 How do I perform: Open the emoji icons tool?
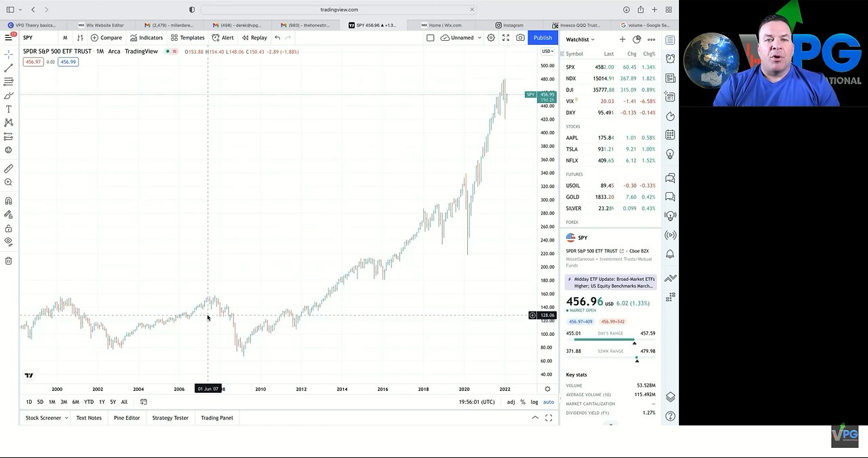click(x=8, y=150)
